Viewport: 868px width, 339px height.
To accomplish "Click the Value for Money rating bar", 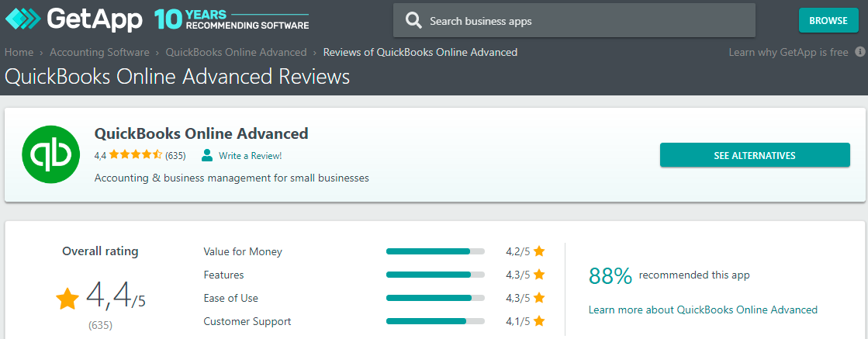I will 436,251.
